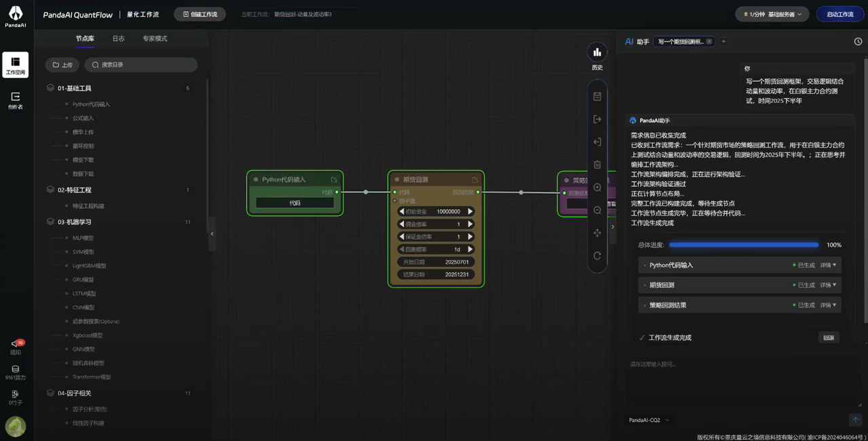Click the import arrow icon in canvas toolbar
The height and width of the screenshot is (441, 868).
pyautogui.click(x=597, y=142)
